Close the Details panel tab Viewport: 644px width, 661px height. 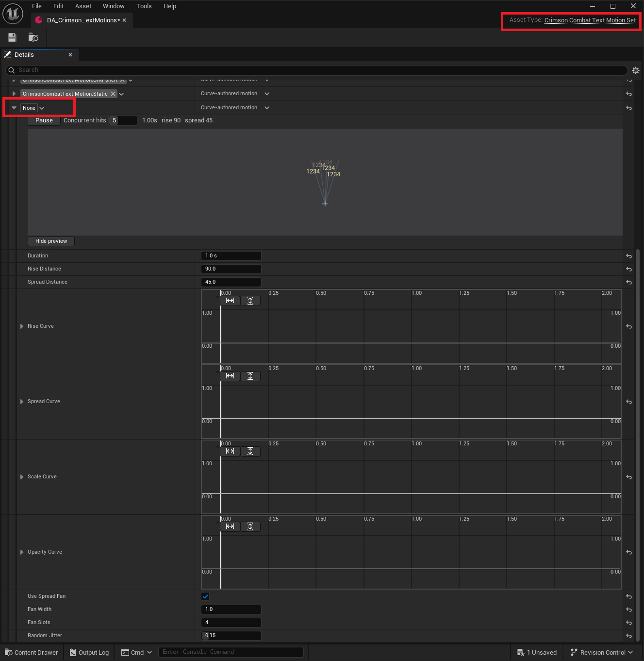70,55
